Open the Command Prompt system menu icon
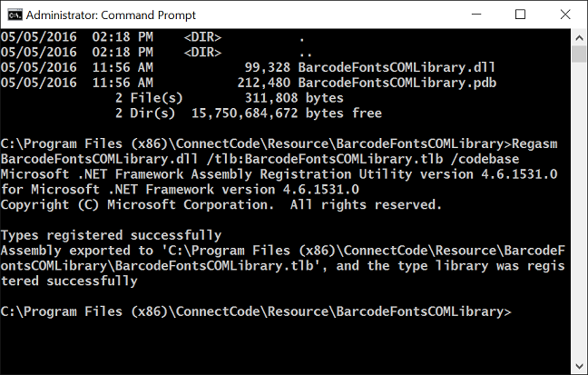 [x=15, y=15]
